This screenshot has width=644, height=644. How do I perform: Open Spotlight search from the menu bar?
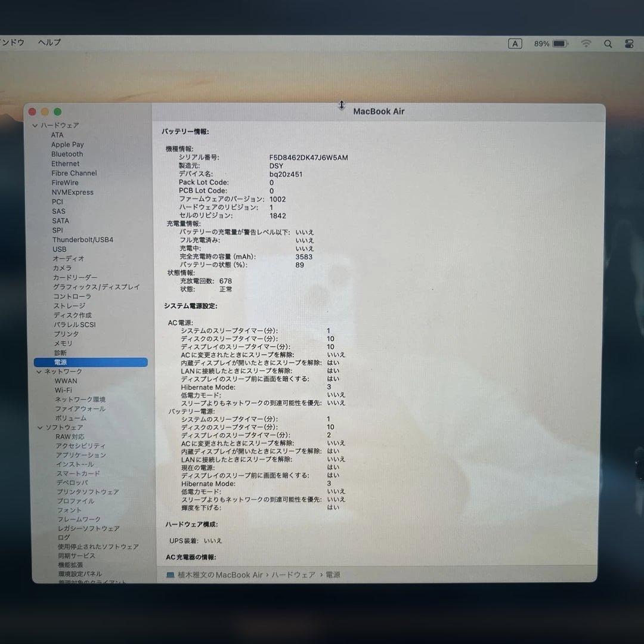coord(608,43)
